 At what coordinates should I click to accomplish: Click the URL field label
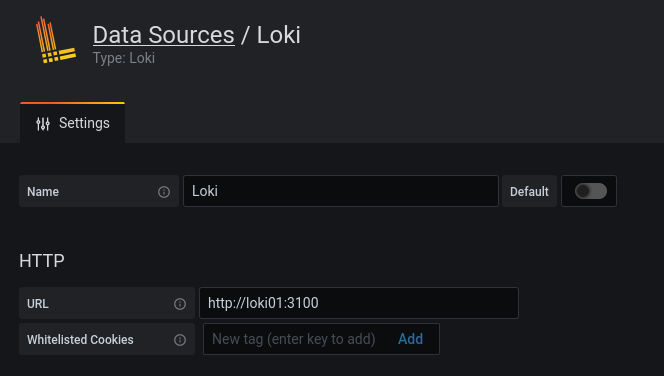(38, 304)
